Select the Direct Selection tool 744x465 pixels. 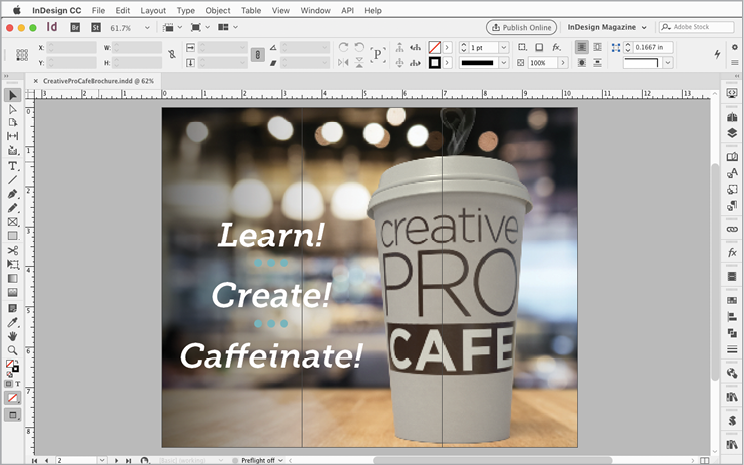pos(13,108)
